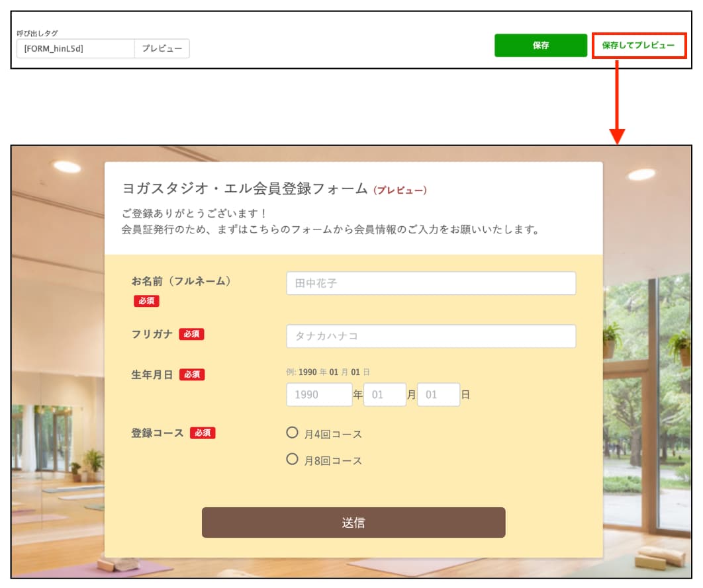Click the example date text 例: 1990年01月01日
The height and width of the screenshot is (588, 703).
[331, 371]
